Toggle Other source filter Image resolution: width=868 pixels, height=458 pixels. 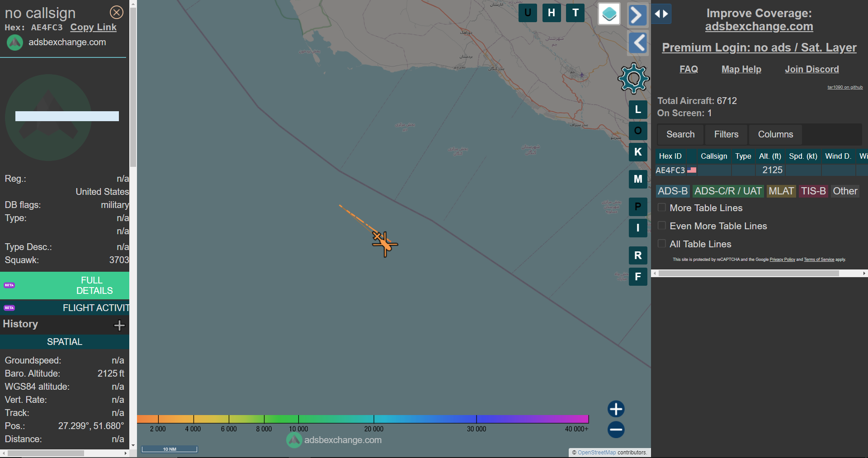coord(845,191)
